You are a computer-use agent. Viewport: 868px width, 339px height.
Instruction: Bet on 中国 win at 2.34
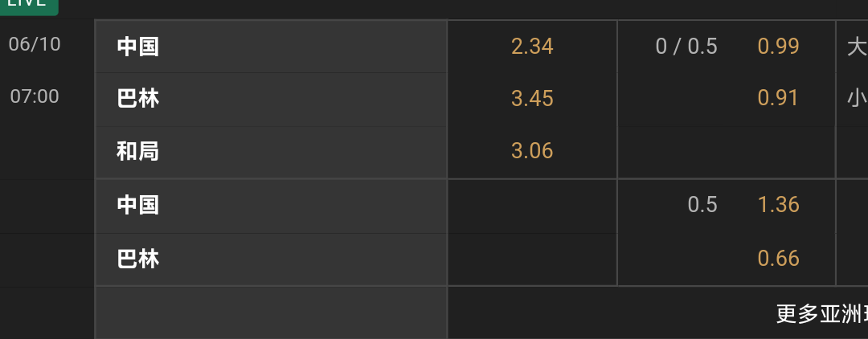pos(532,47)
